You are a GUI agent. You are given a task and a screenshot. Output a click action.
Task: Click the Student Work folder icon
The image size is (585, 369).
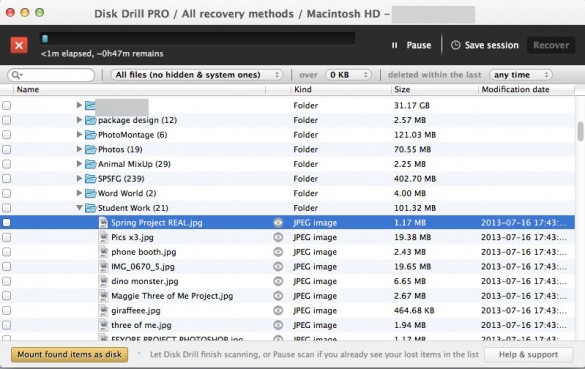(x=90, y=208)
